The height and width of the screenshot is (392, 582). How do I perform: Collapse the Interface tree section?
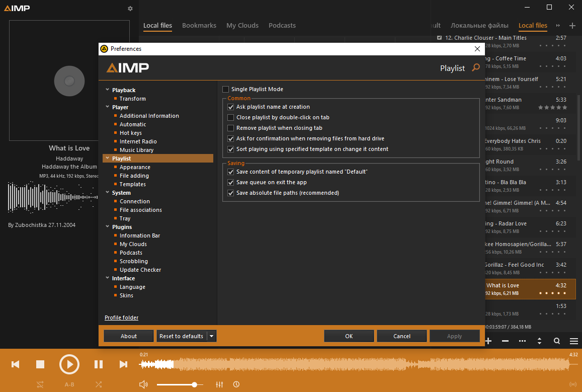click(x=107, y=278)
